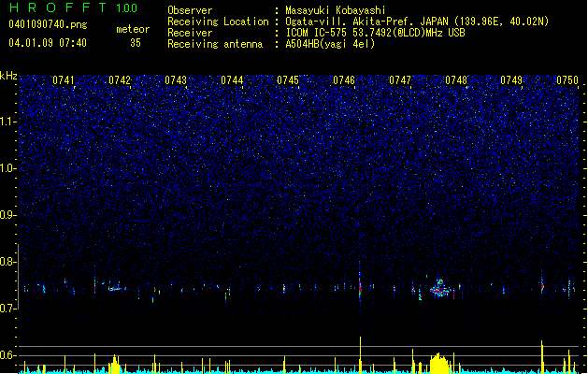
Task: Click the 1.0 kHz axis label
Action: pyautogui.click(x=7, y=168)
